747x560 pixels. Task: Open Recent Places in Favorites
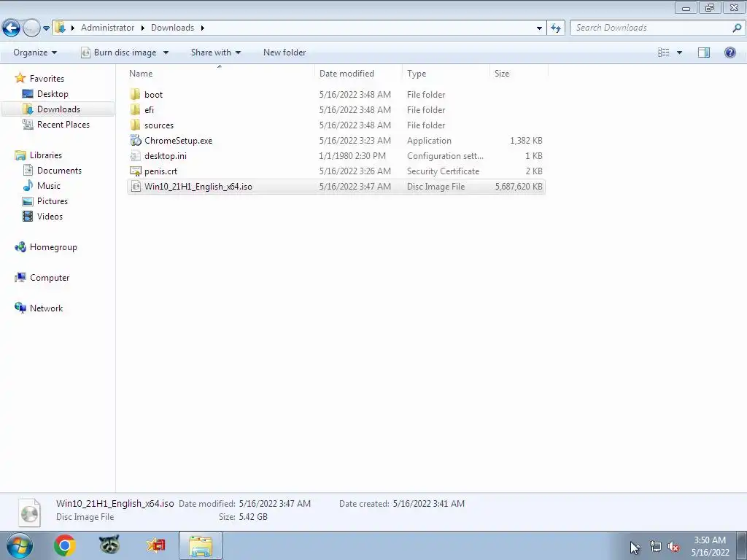[63, 124]
